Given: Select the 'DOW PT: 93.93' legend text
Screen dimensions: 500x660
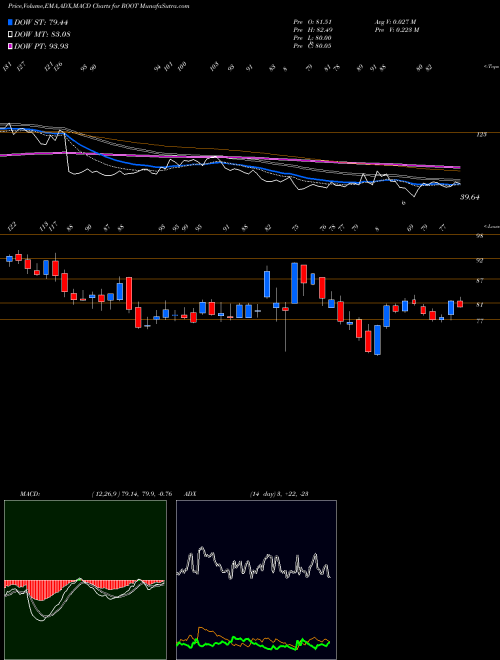Looking at the screenshot, I should tap(41, 46).
